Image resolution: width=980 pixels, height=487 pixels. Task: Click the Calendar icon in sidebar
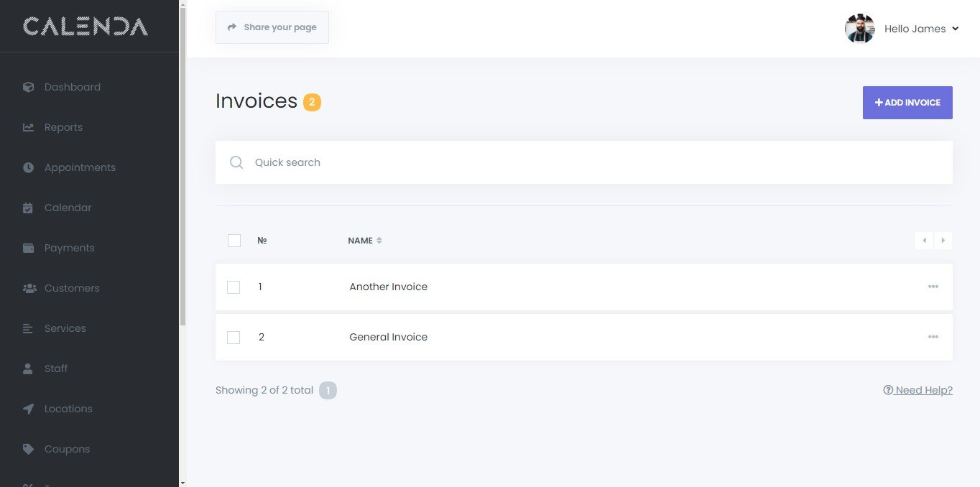click(x=29, y=208)
